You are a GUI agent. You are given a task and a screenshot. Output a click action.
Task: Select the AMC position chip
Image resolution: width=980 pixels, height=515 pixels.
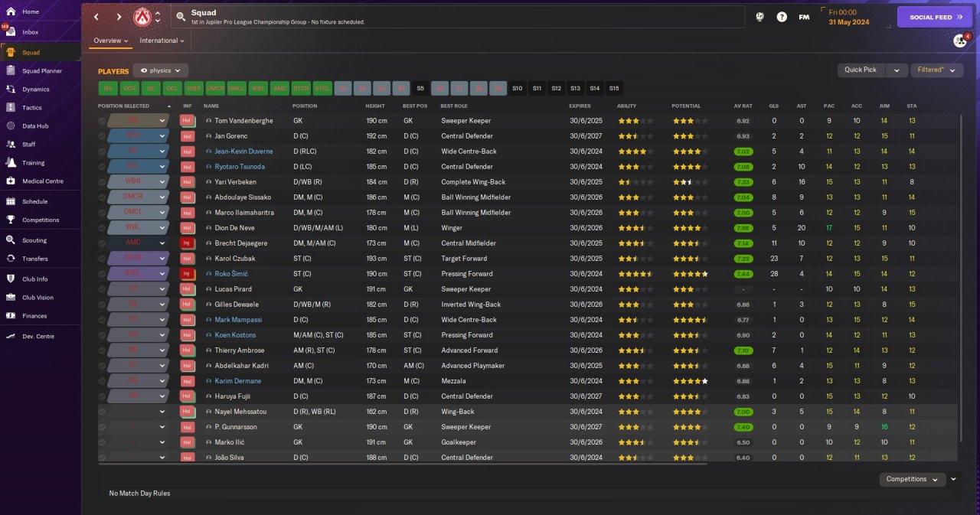(x=280, y=88)
